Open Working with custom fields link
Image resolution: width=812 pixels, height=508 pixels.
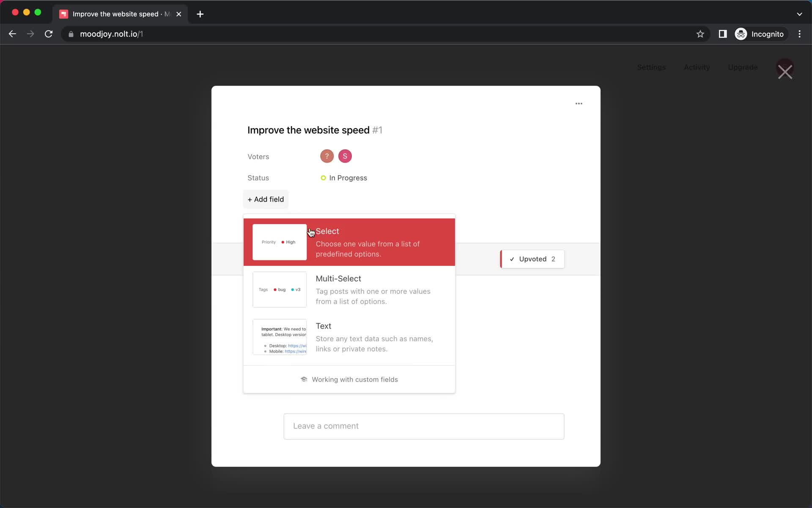(x=349, y=379)
